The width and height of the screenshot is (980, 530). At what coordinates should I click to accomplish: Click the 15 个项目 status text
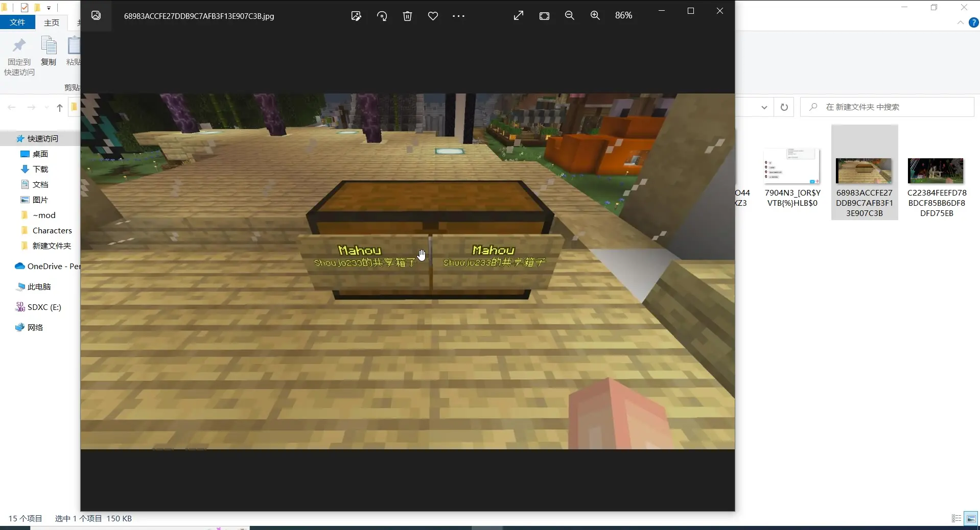tap(25, 518)
